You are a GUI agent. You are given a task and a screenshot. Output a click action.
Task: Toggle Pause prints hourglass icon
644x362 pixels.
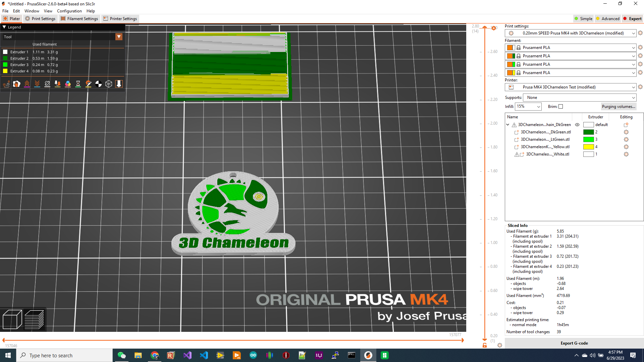coord(78,84)
